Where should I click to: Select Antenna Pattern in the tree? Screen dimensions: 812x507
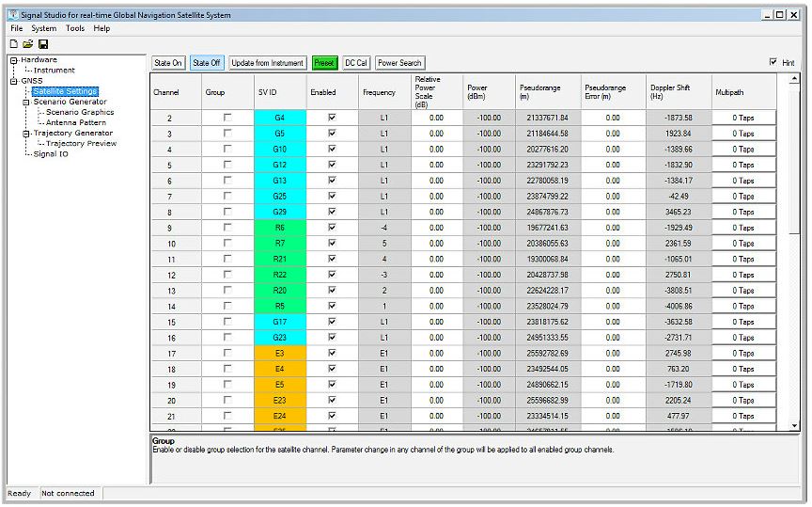75,122
